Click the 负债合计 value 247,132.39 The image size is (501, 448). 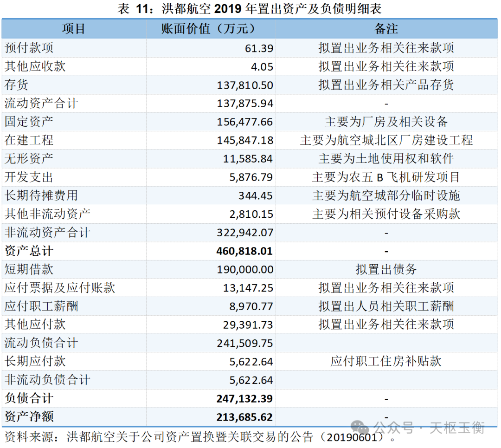244,399
